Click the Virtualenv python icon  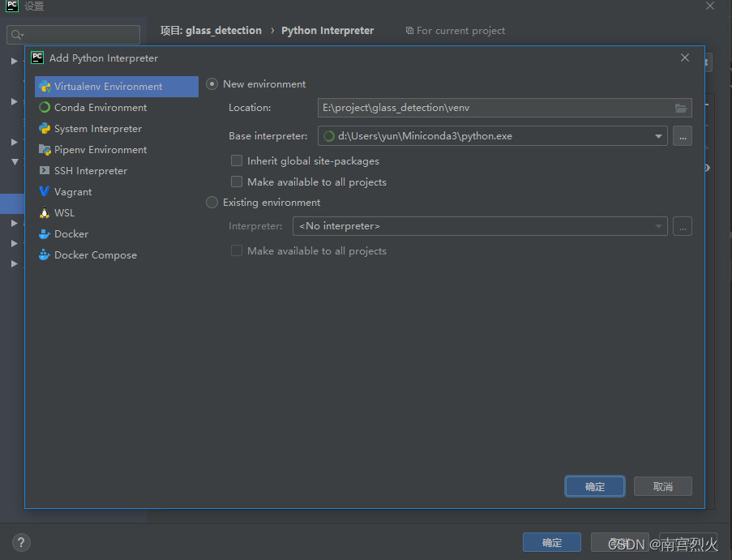tap(45, 87)
